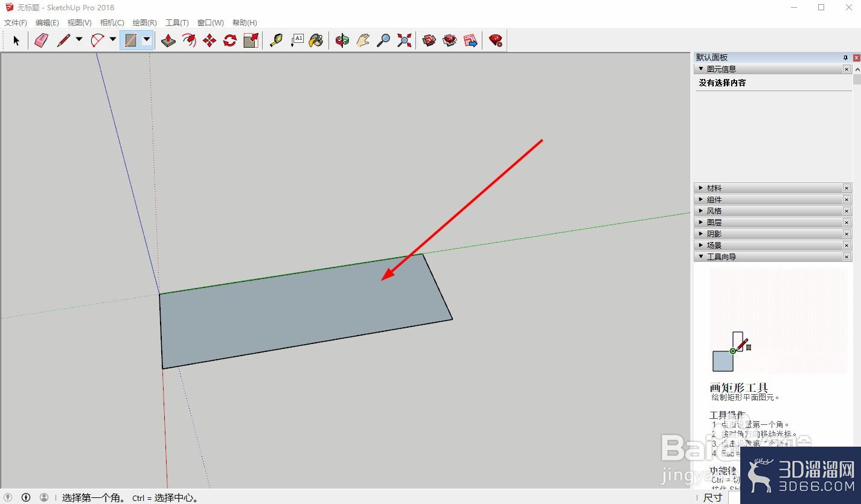Close the 图层 panel
861x504 pixels.
coord(847,223)
